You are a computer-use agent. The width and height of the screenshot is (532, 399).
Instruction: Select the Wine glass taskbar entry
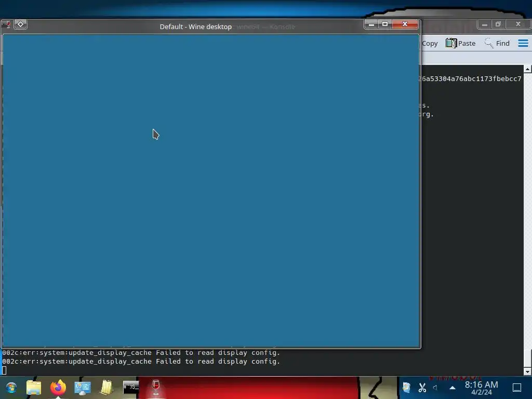coord(156,387)
